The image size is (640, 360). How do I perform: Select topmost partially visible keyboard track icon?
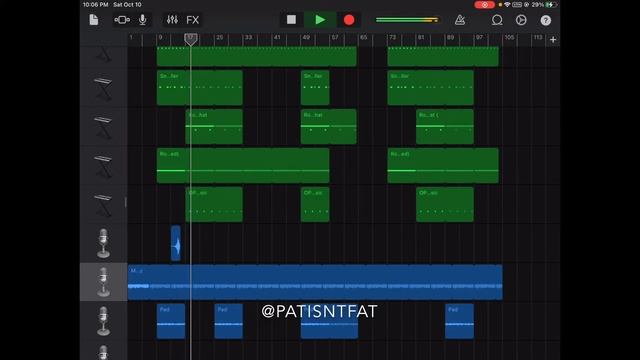coord(103,55)
